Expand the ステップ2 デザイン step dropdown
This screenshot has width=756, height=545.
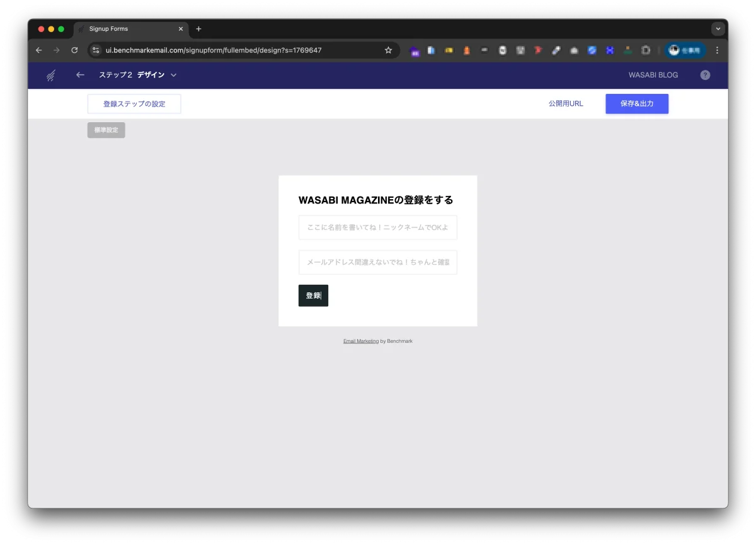click(173, 75)
